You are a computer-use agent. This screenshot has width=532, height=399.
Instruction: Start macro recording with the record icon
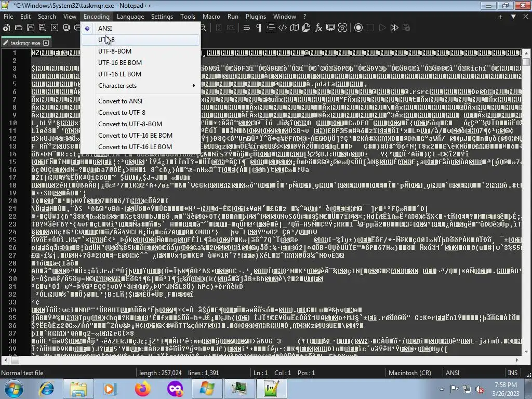[358, 28]
